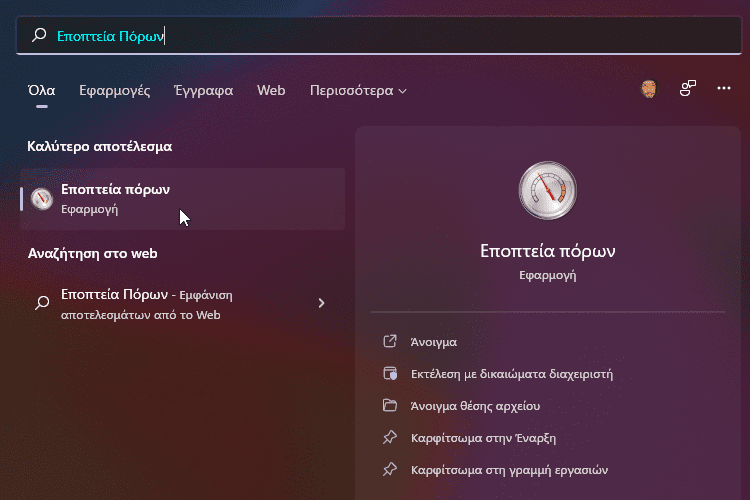The image size is (750, 500).
Task: Open the user account avatar
Action: click(649, 89)
